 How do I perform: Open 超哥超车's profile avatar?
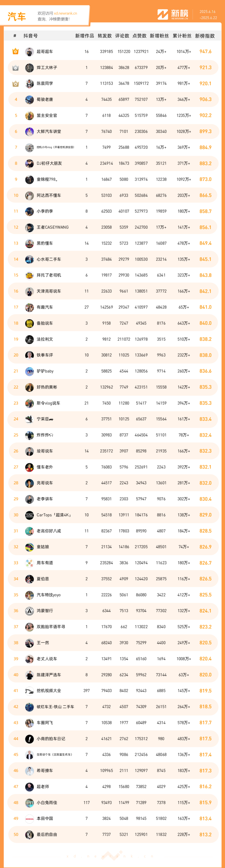point(29,52)
